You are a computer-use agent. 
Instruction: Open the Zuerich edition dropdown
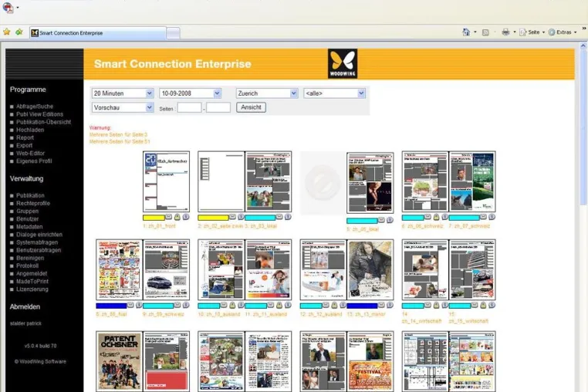[x=267, y=93]
